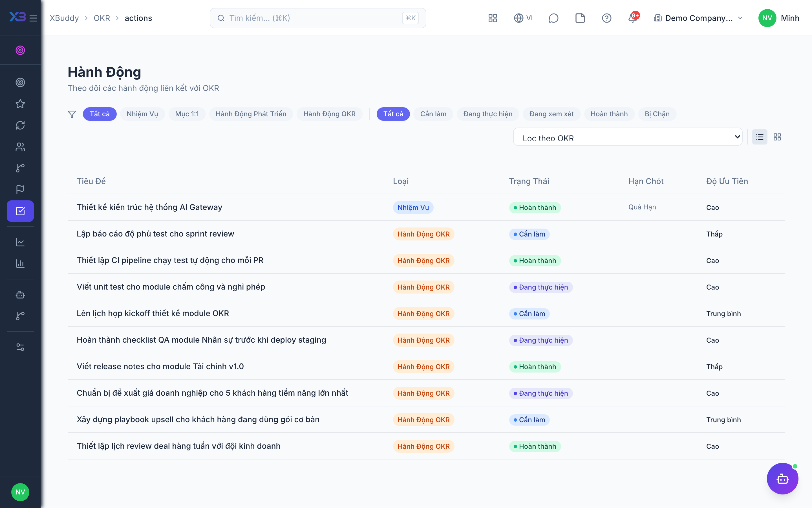This screenshot has height=508, width=812.
Task: Expand the Demo Company selector
Action: [698, 18]
